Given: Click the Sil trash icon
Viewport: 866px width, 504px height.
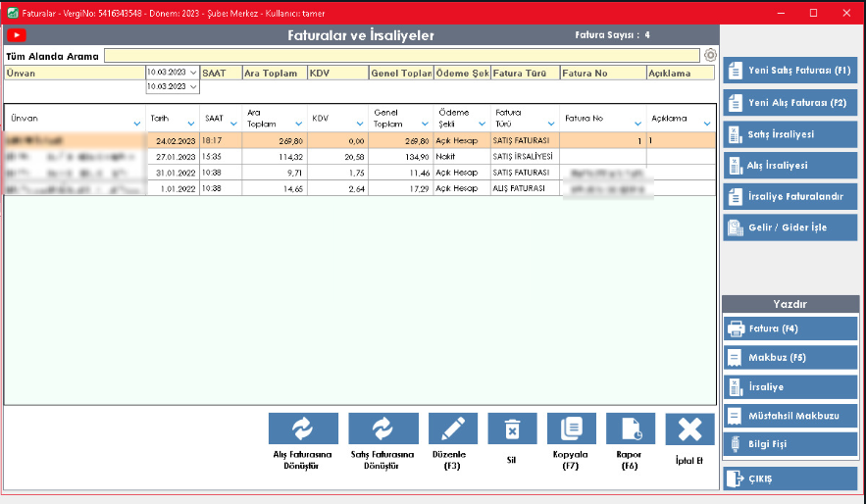Looking at the screenshot, I should (x=512, y=428).
